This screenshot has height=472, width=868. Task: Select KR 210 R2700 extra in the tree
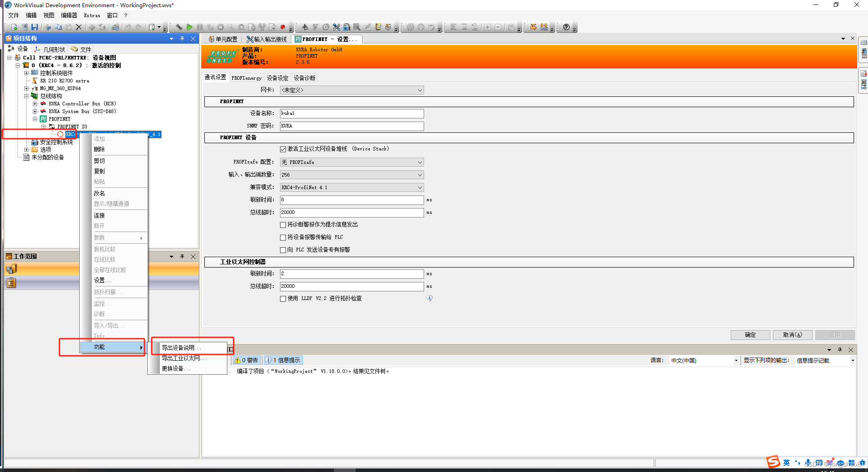(64, 81)
